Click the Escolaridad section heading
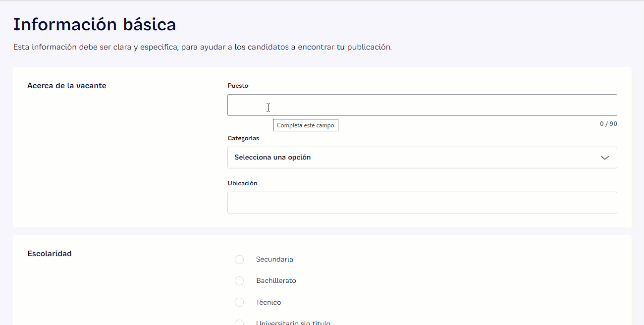The width and height of the screenshot is (644, 325). (x=50, y=253)
